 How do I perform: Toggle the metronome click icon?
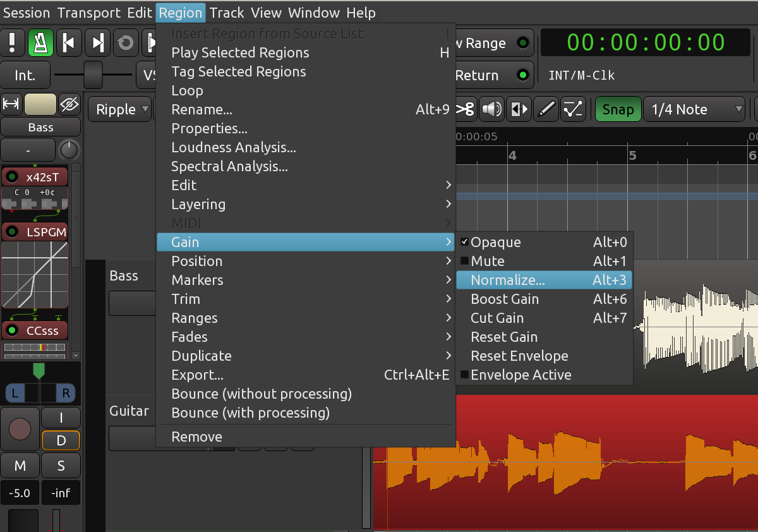click(39, 42)
